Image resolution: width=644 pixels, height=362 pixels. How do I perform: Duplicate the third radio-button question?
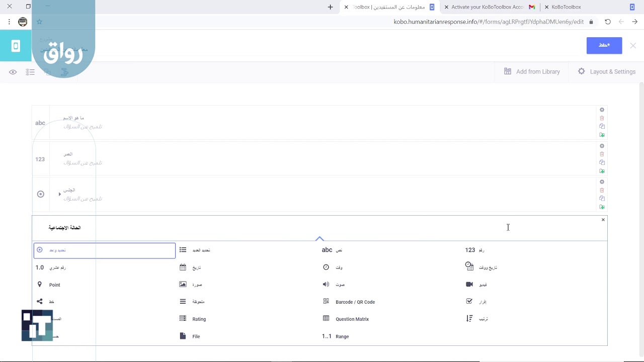[602, 199]
